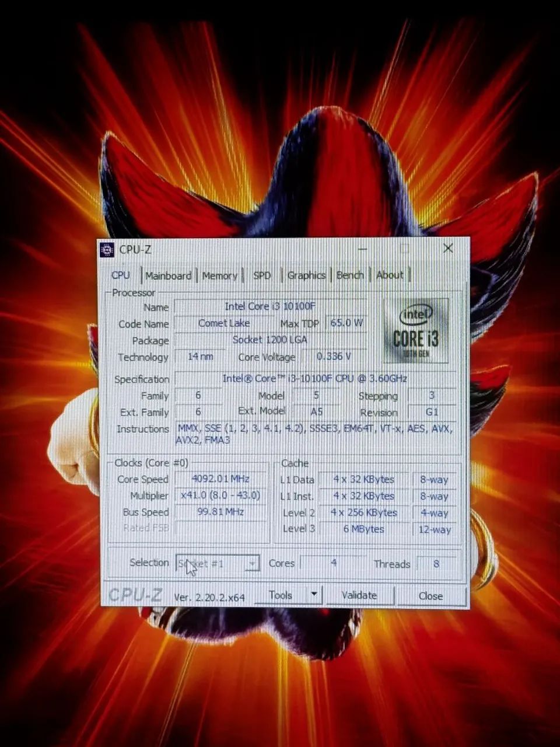Expand the Tools dropdown arrow
This screenshot has height=747, width=560.
314,595
